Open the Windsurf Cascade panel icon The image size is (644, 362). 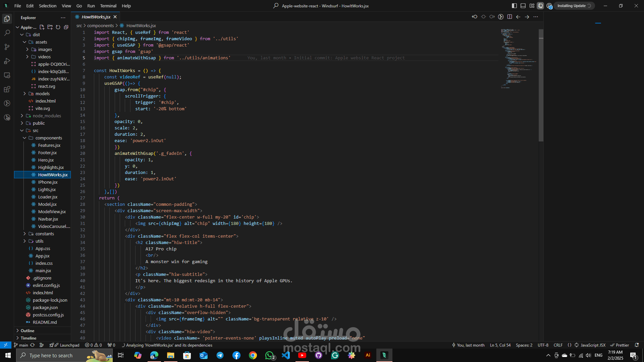point(540,6)
